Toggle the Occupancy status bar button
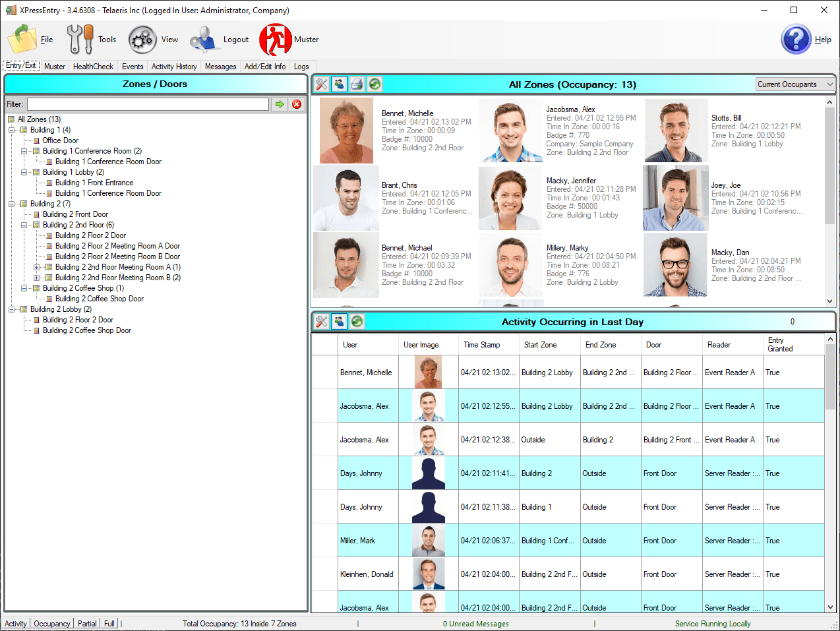This screenshot has width=840, height=631. (52, 624)
